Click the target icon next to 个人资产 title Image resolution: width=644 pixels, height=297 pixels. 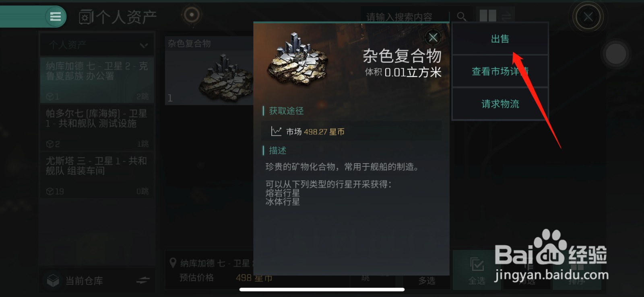(x=192, y=15)
